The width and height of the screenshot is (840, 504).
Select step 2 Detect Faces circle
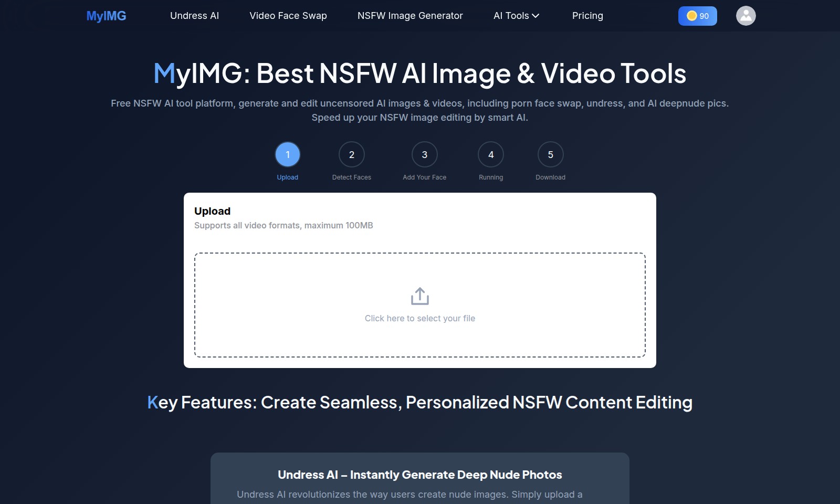click(351, 155)
